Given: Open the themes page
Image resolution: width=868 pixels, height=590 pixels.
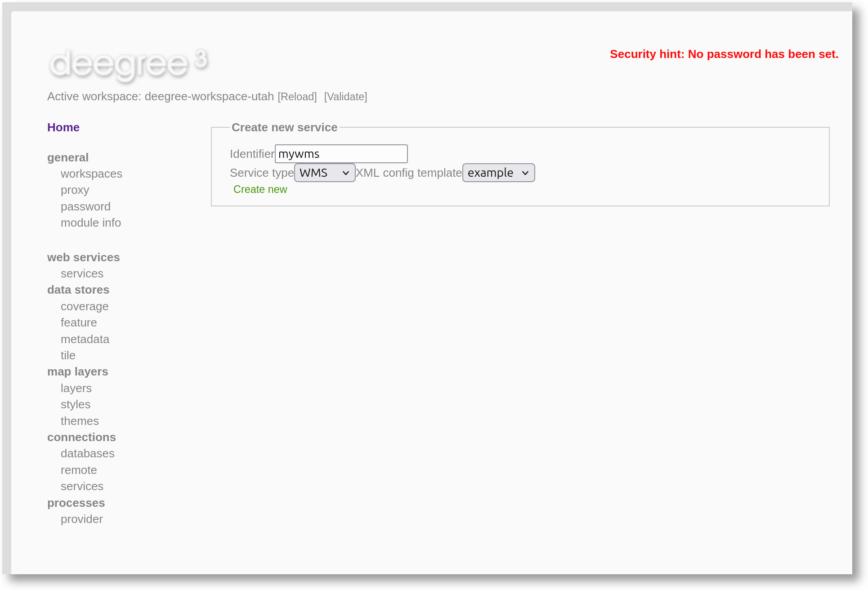Looking at the screenshot, I should point(80,421).
